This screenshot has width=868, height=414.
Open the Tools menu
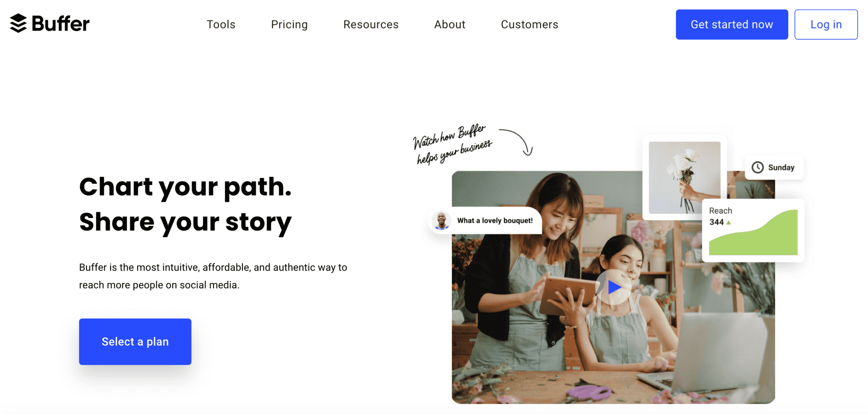[x=221, y=25]
